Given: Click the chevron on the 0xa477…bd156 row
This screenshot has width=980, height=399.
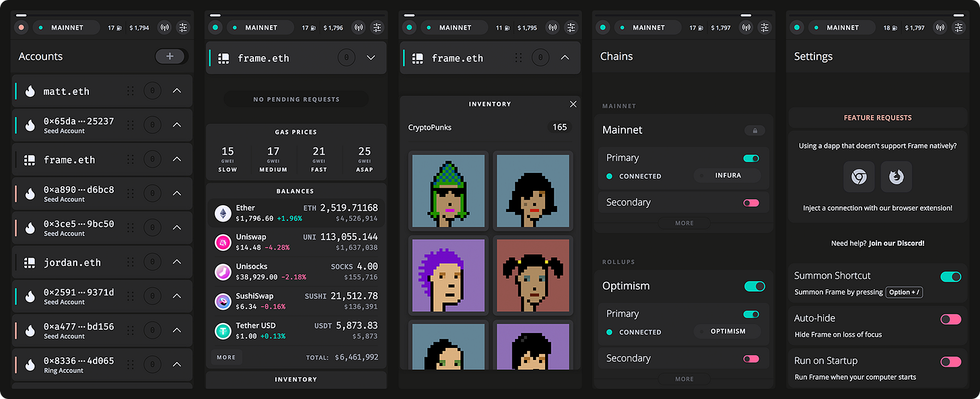Looking at the screenshot, I should pyautogui.click(x=177, y=330).
